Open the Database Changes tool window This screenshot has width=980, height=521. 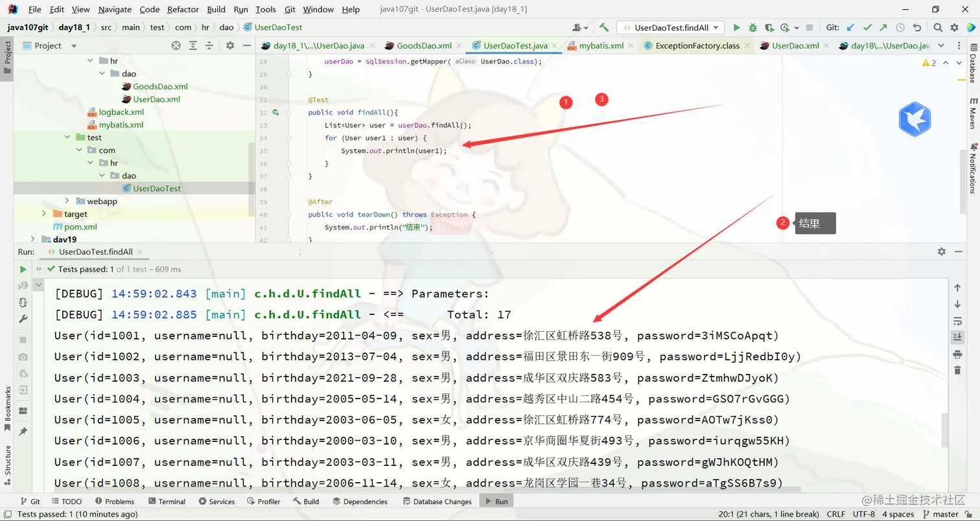click(437, 502)
